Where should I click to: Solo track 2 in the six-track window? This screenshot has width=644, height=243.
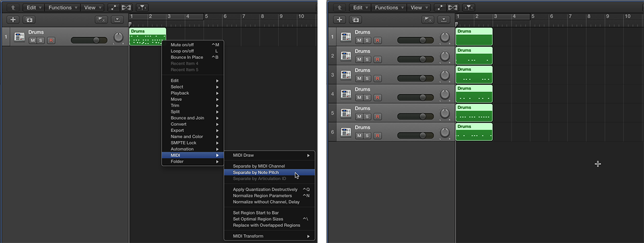(367, 59)
